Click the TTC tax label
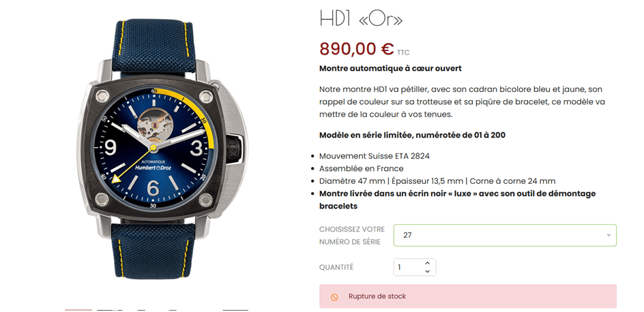The width and height of the screenshot is (644, 312). pos(403,52)
